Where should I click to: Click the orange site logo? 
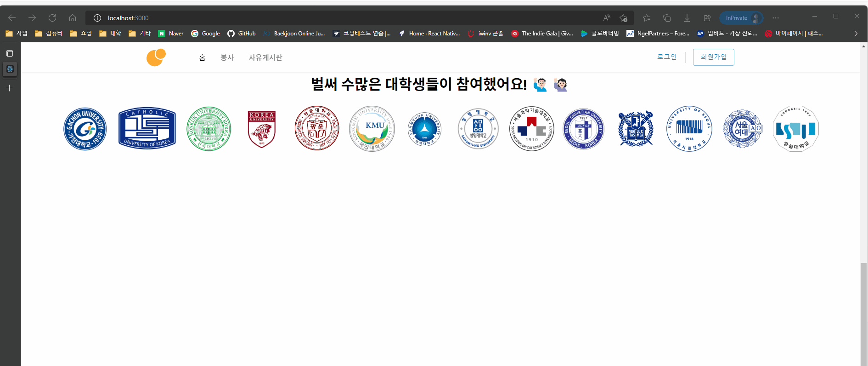(156, 57)
